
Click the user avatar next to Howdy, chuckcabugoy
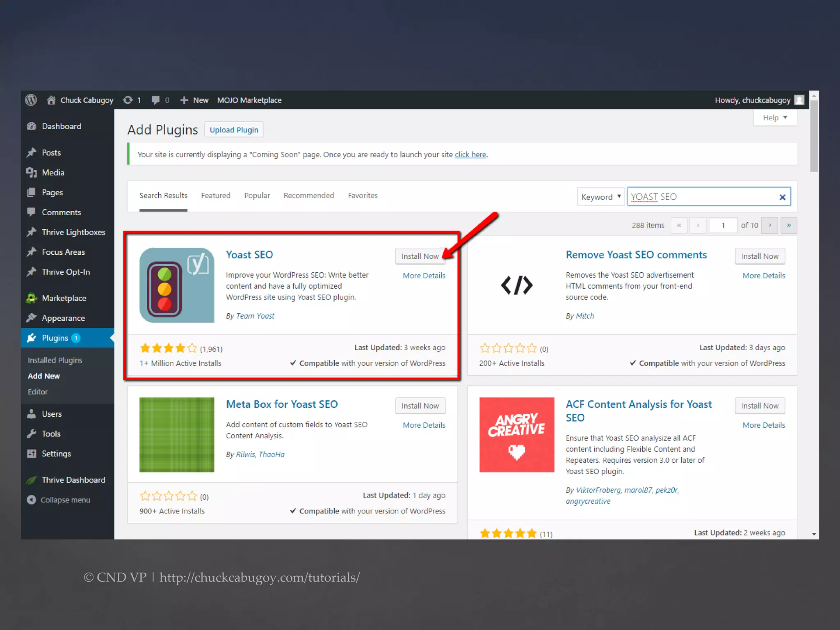(x=799, y=100)
